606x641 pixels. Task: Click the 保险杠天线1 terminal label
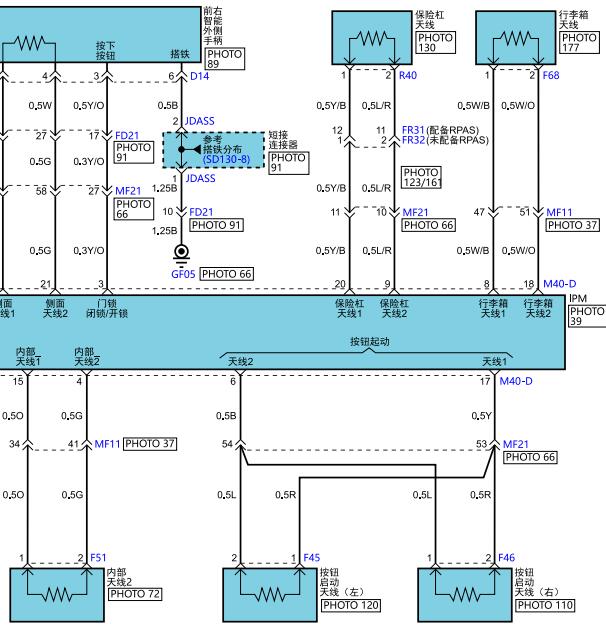pos(350,308)
